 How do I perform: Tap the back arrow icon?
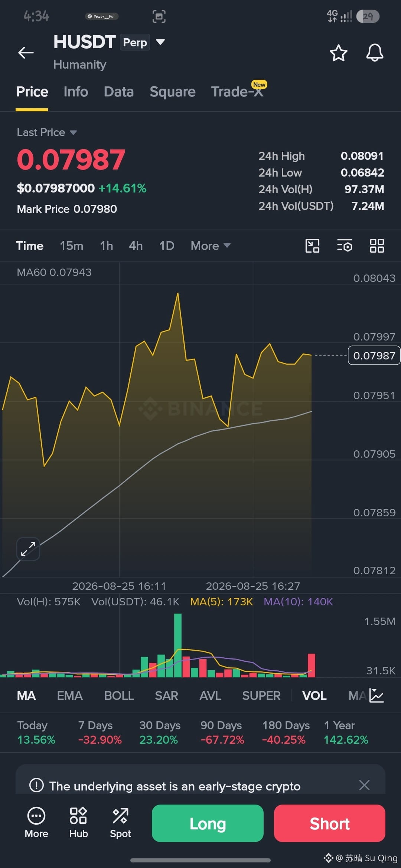tap(26, 53)
